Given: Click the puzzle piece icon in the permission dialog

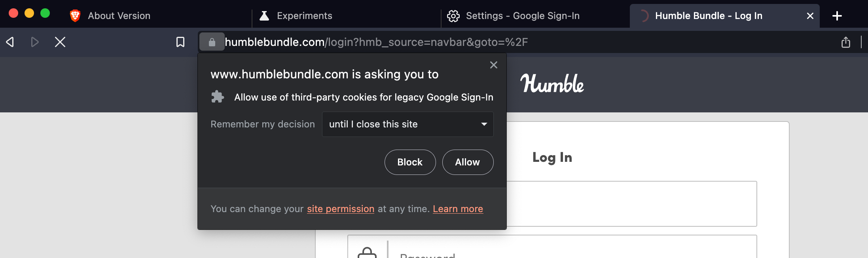Looking at the screenshot, I should pos(218,97).
